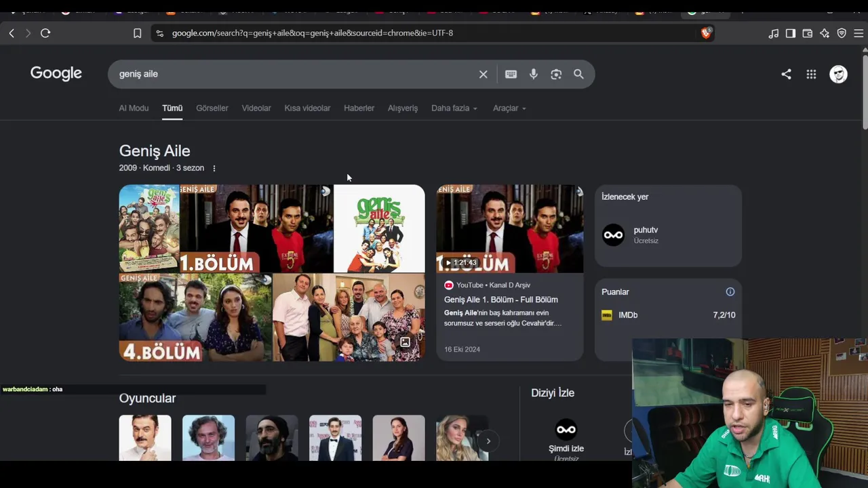Open the Geniş Aile 1. Bölüm video link
Screen dimensions: 868x488
pos(501,300)
